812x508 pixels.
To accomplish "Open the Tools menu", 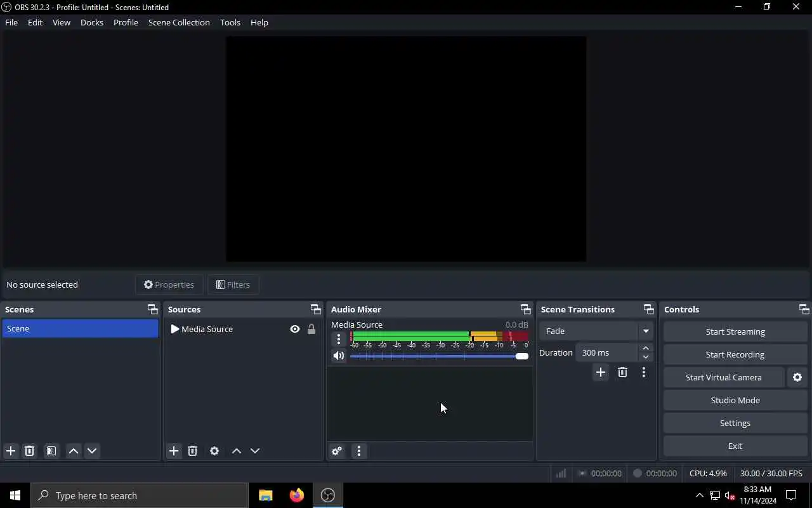I will pyautogui.click(x=230, y=22).
